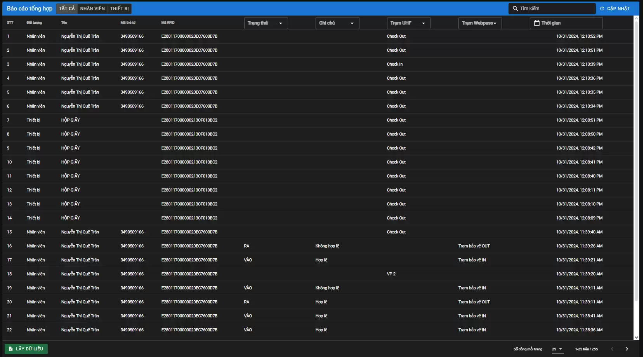Click the search magnifier icon

pos(515,9)
